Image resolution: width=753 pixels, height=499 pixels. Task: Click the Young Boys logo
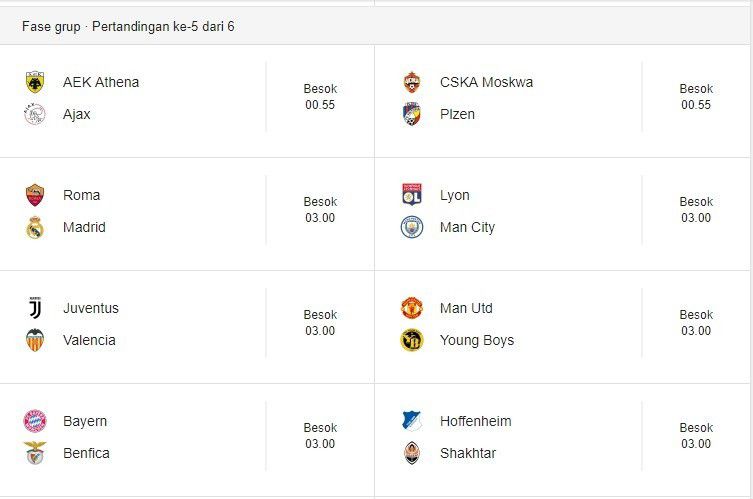click(x=412, y=340)
